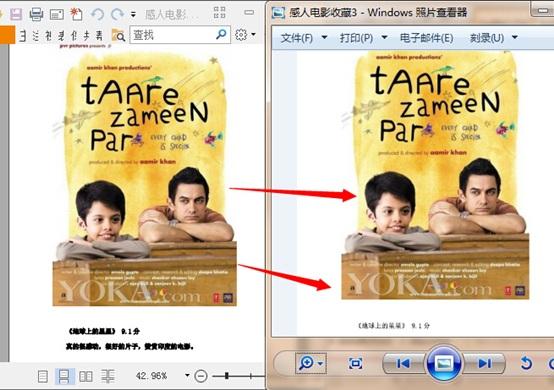
Task: Expand the arrow beside 文件(F)
Action: tap(324, 37)
